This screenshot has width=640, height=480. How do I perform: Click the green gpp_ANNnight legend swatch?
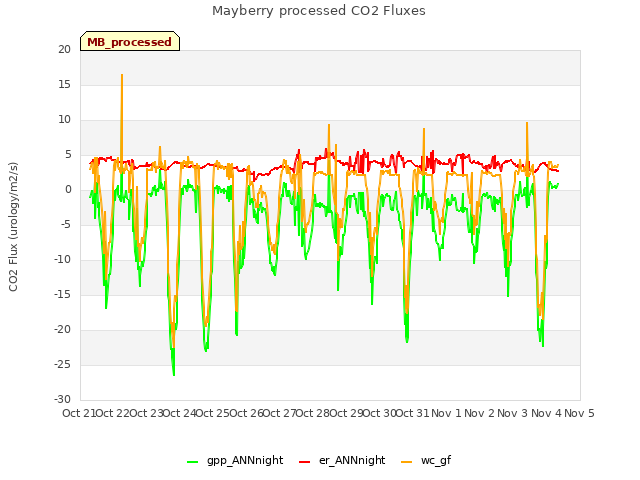pos(192,462)
